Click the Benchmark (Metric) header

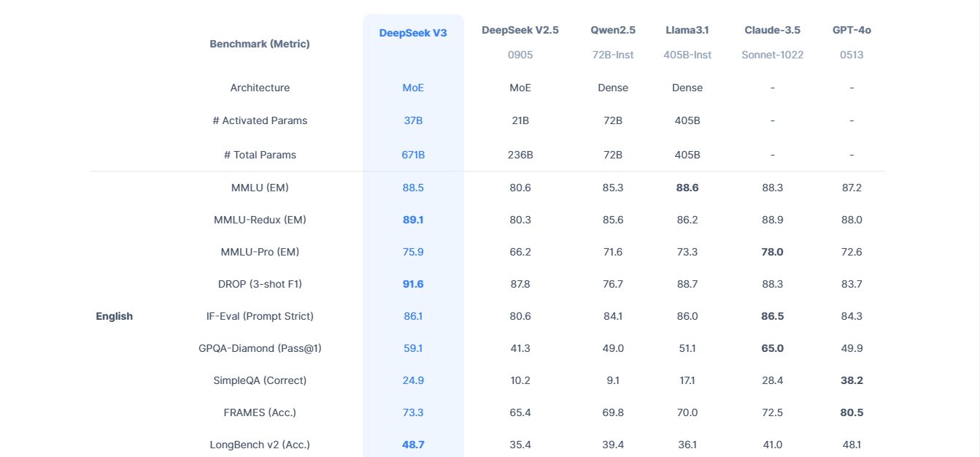point(260,44)
